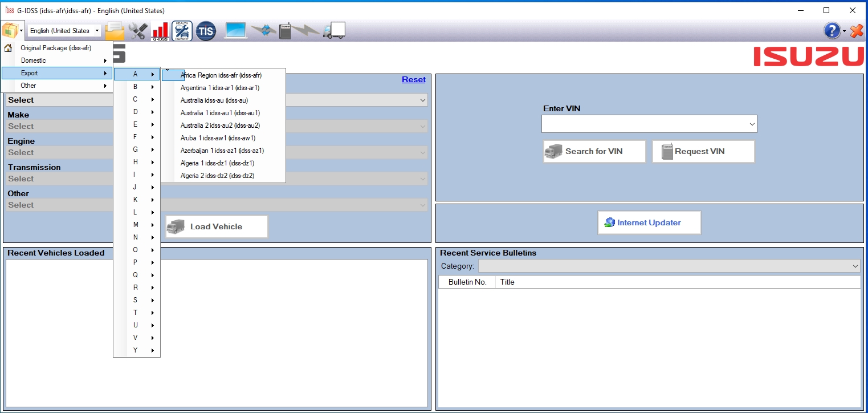
Task: Click the Load Vehicle button
Action: (216, 226)
